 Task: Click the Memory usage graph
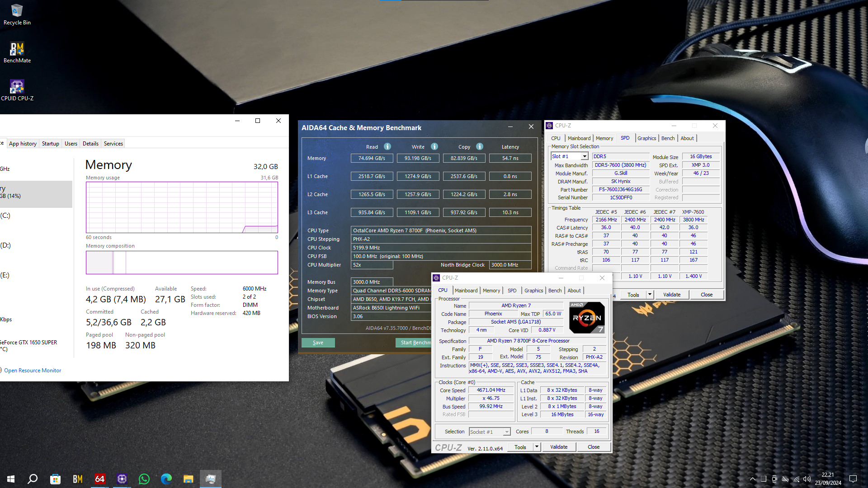182,207
